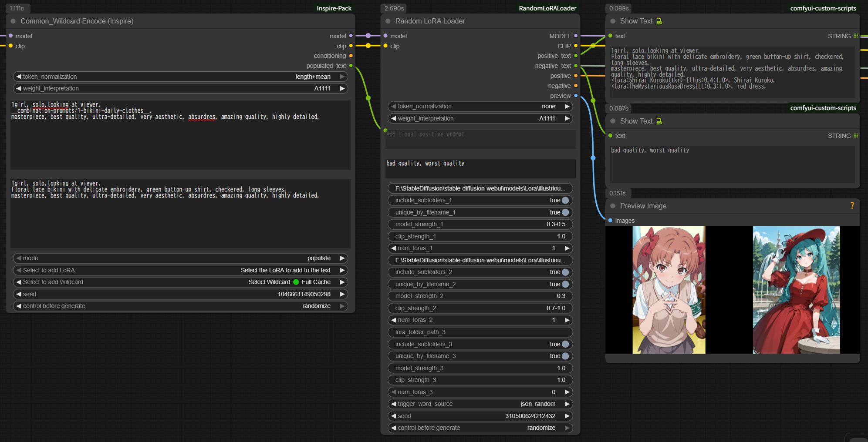Select the Random LoRA Loader node title
The width and height of the screenshot is (868, 442).
pos(430,21)
